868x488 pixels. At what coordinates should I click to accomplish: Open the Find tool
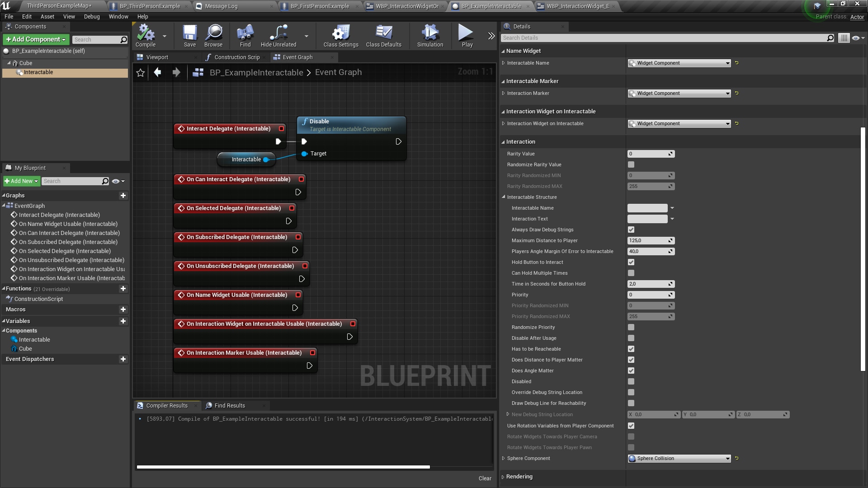pos(245,36)
